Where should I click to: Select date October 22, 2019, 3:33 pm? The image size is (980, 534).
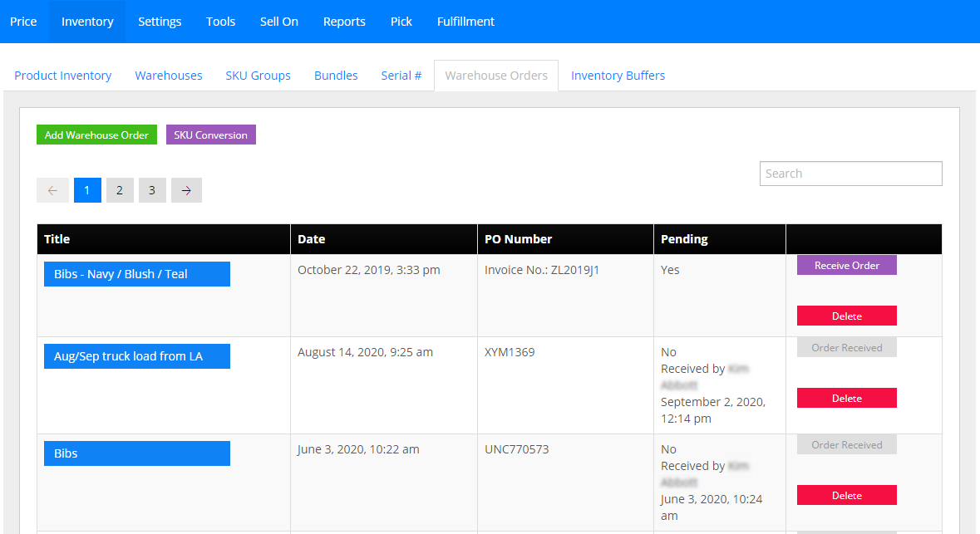369,270
